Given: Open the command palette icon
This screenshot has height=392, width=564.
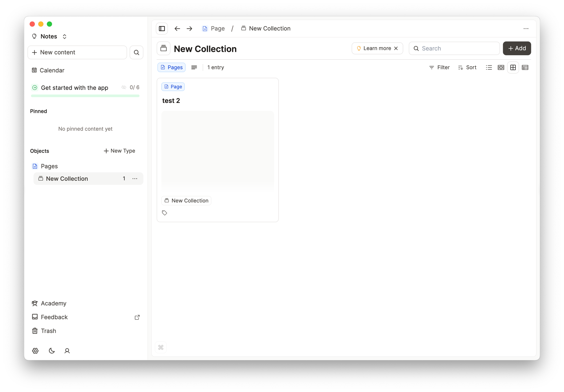Looking at the screenshot, I should tap(161, 347).
